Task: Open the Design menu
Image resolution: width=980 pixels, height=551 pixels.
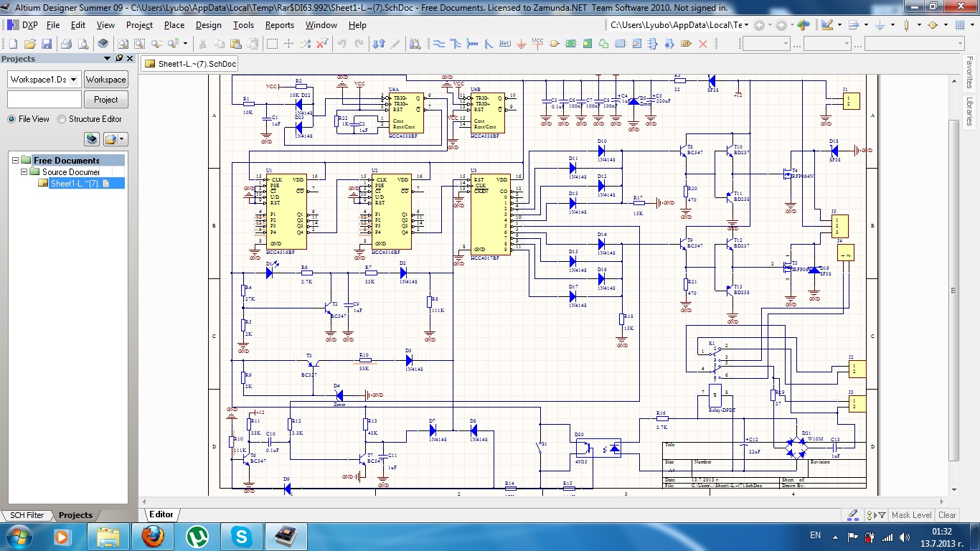Action: click(x=209, y=24)
